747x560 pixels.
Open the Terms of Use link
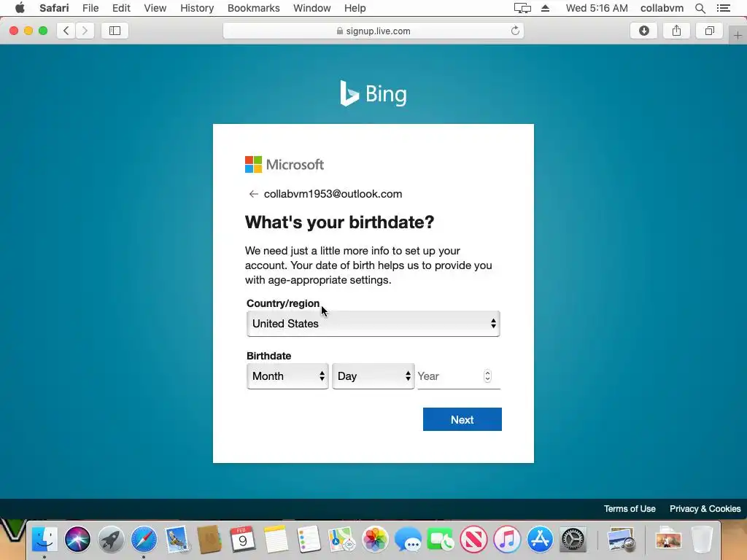[x=630, y=508]
